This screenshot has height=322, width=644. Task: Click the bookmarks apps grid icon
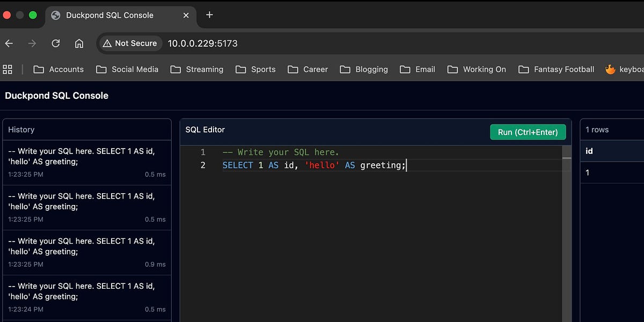8,69
